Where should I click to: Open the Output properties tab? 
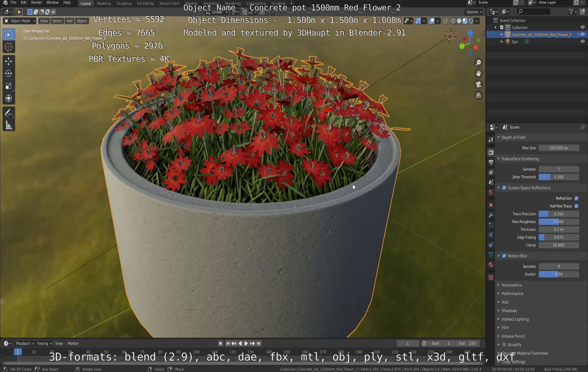491,162
